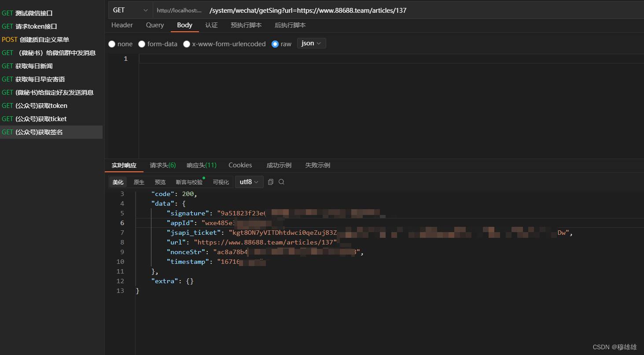Click the "code": 200 response line
Viewport: 644px width, 355px height.
tap(174, 194)
